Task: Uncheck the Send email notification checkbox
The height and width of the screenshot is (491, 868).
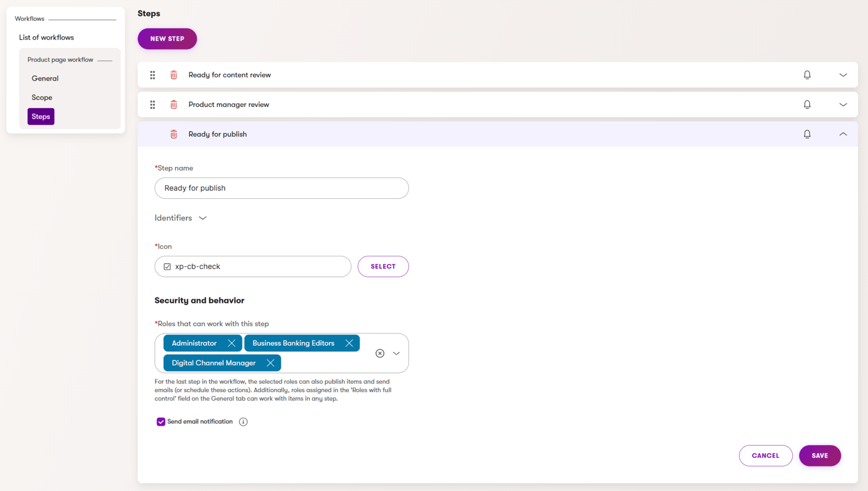Action: tap(161, 422)
